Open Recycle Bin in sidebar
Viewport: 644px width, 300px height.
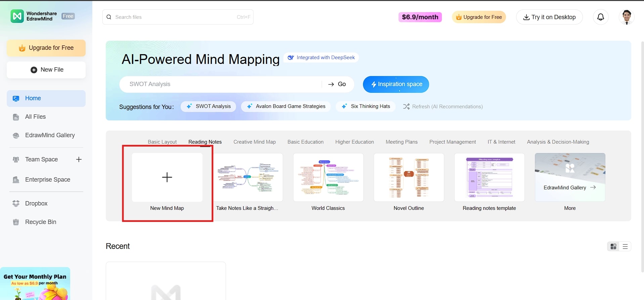tap(46, 222)
